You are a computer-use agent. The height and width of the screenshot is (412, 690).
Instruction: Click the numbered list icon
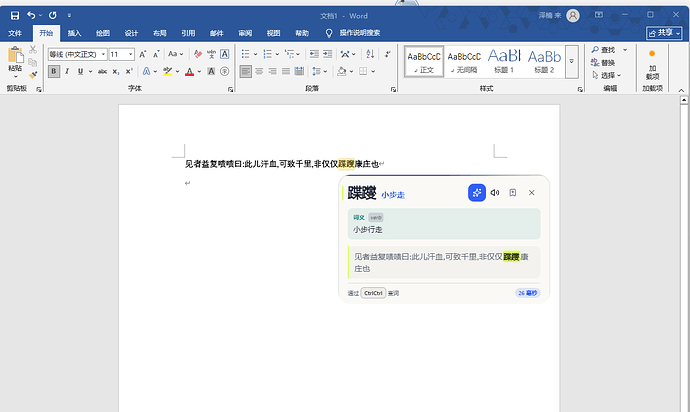pyautogui.click(x=267, y=54)
